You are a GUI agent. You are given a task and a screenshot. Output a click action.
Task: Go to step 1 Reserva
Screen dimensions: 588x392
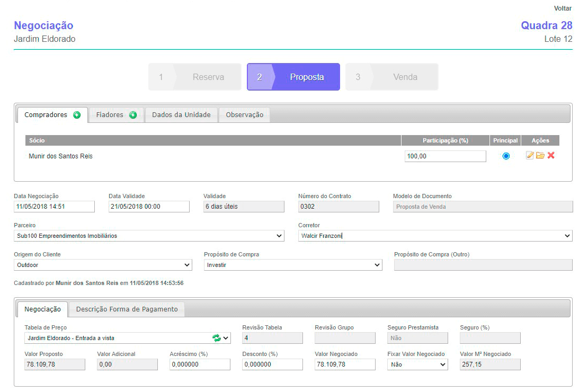(x=194, y=77)
